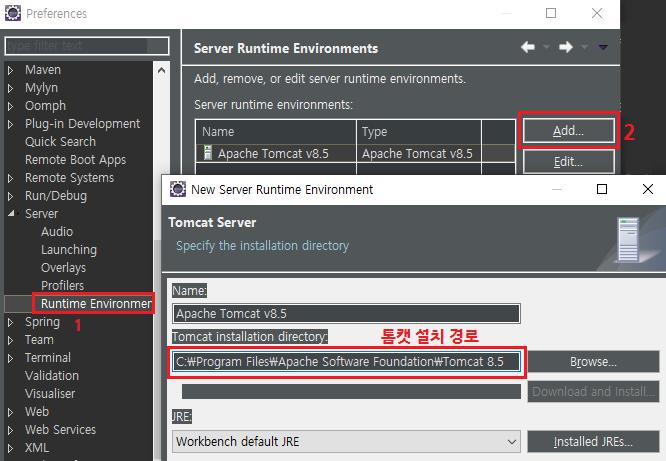
Task: Select Runtime Environments under Server
Action: coord(96,303)
